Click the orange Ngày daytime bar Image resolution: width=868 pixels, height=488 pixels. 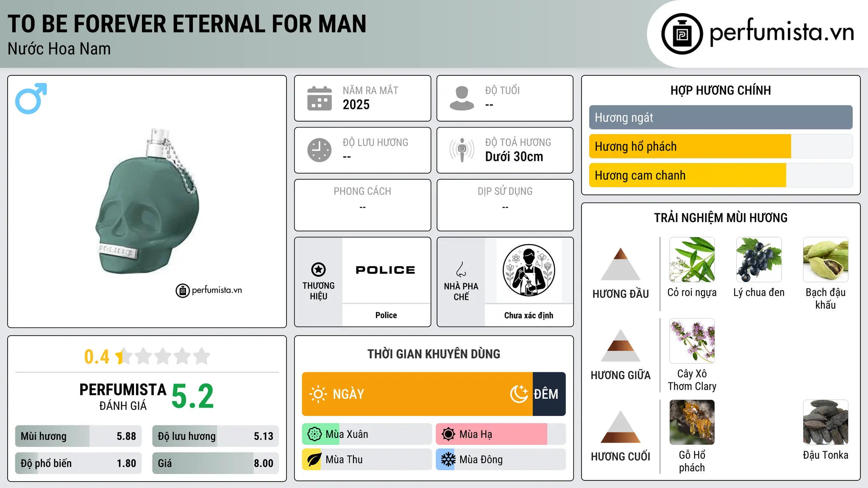(x=417, y=394)
